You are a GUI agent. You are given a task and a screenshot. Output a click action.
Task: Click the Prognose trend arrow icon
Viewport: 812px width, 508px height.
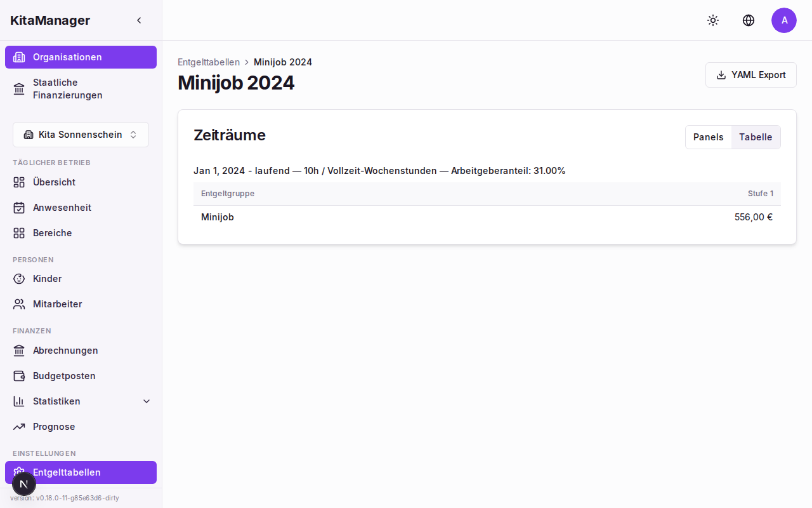coord(19,427)
